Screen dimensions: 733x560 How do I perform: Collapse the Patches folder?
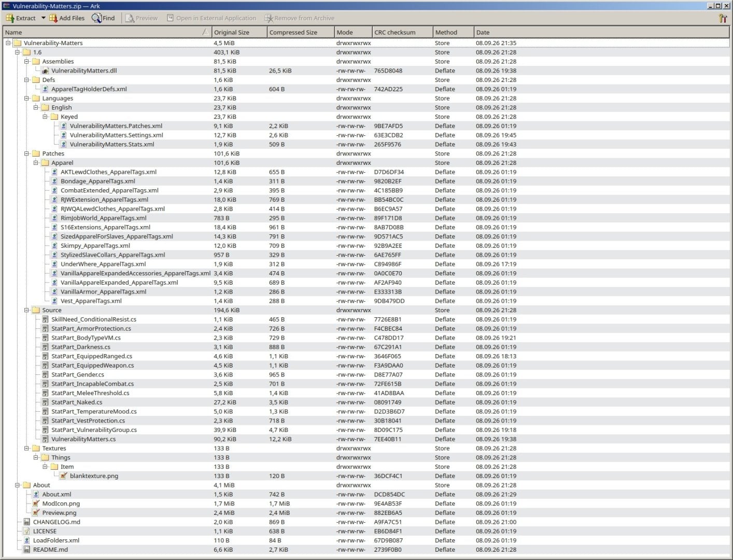coord(27,153)
